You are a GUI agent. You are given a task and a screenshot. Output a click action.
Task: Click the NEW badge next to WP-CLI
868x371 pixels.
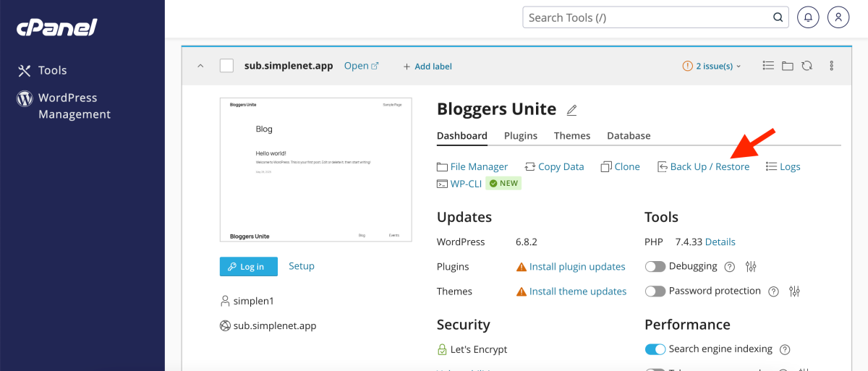pyautogui.click(x=503, y=184)
